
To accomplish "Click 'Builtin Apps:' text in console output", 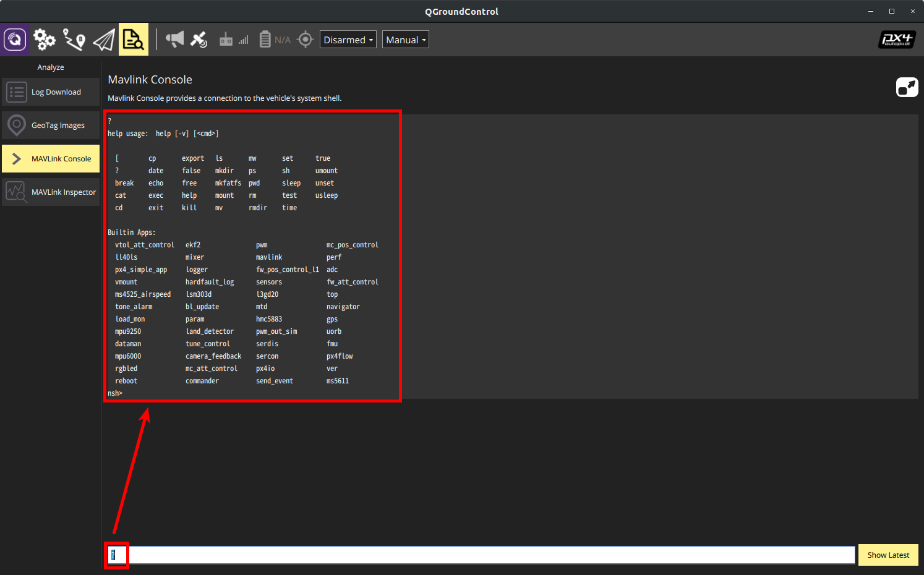I will [132, 232].
